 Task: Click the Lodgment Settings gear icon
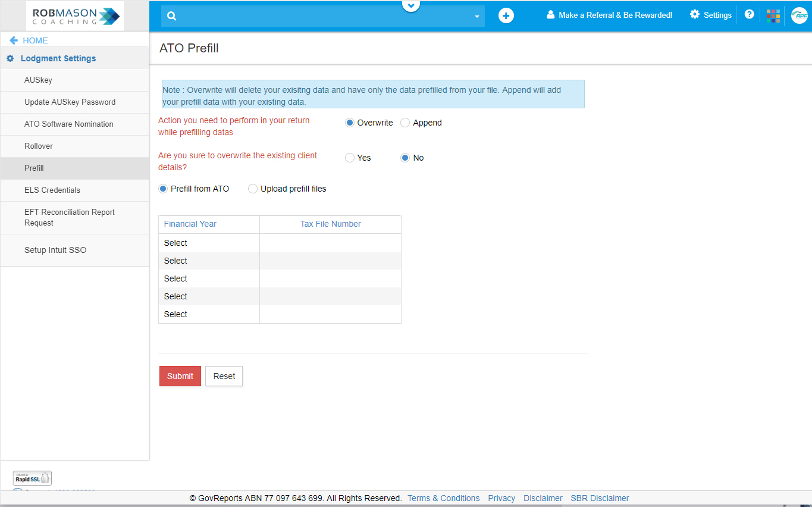(10, 58)
